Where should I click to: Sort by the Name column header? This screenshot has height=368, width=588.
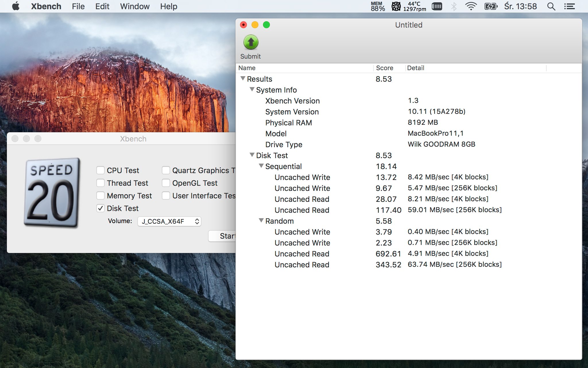tap(305, 68)
